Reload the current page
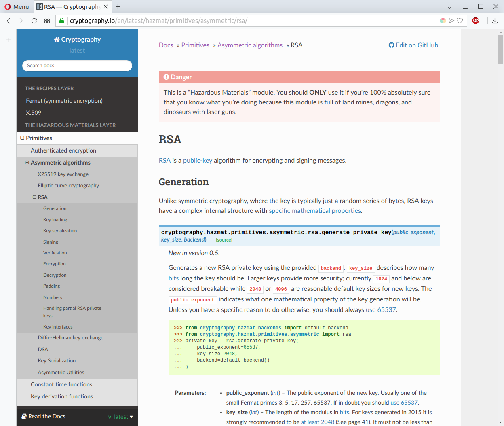This screenshot has height=426, width=504. 34,21
